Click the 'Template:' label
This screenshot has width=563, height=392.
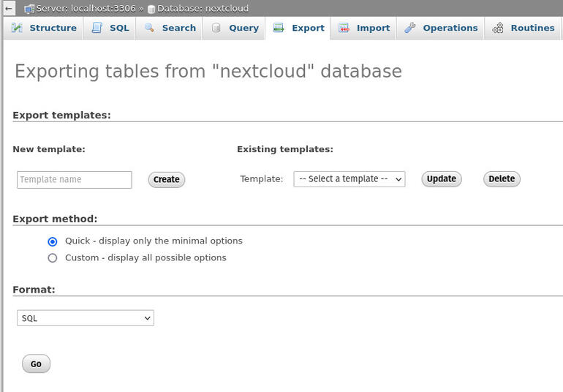[262, 179]
